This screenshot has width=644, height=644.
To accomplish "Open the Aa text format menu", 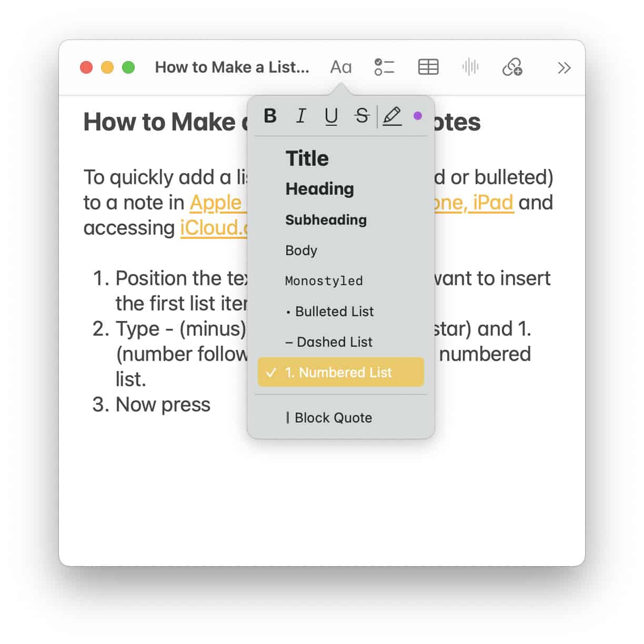I will (341, 67).
